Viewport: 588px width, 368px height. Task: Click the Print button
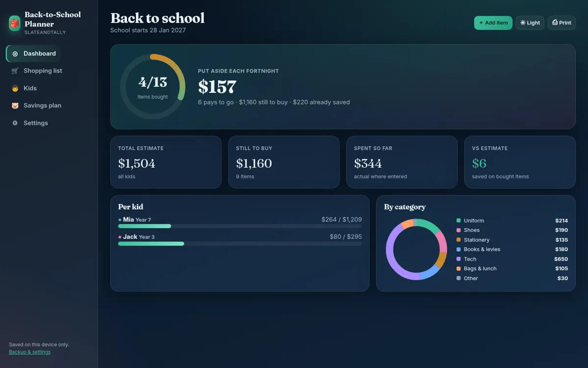tap(562, 23)
